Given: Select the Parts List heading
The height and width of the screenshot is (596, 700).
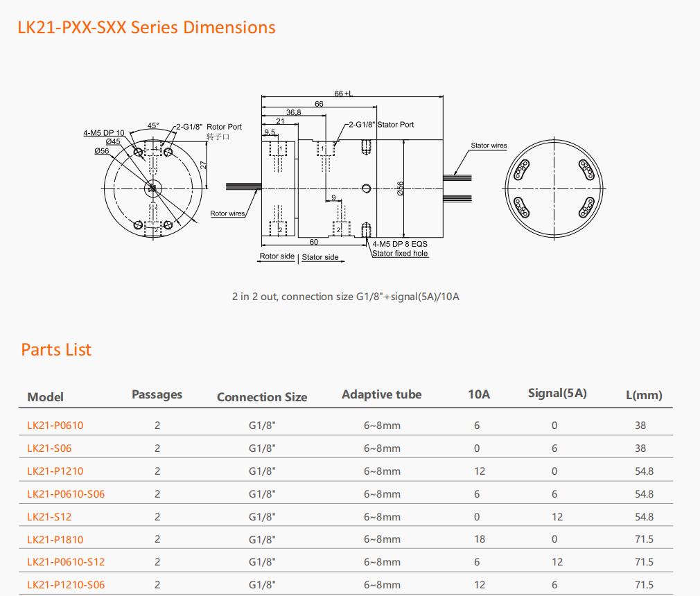Looking at the screenshot, I should pyautogui.click(x=56, y=349).
